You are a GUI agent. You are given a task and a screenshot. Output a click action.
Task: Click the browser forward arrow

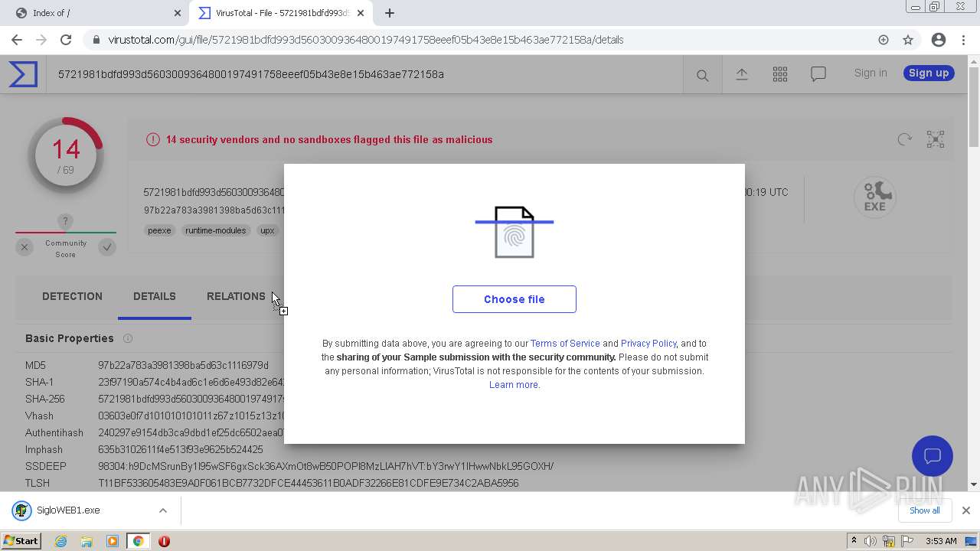pyautogui.click(x=41, y=40)
